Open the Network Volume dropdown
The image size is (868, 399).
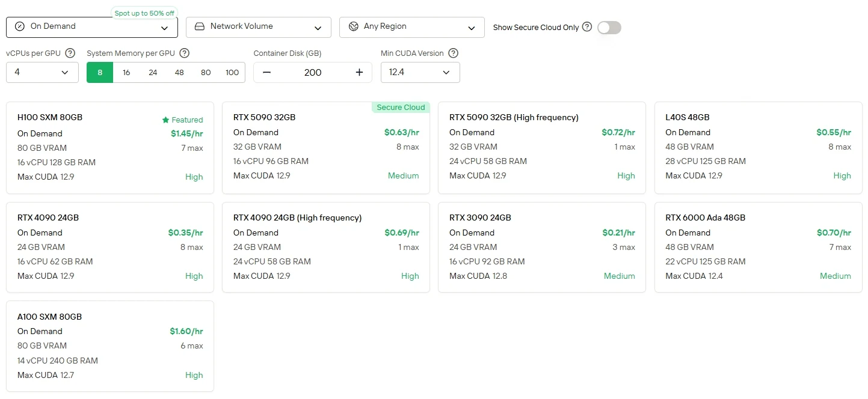[259, 27]
